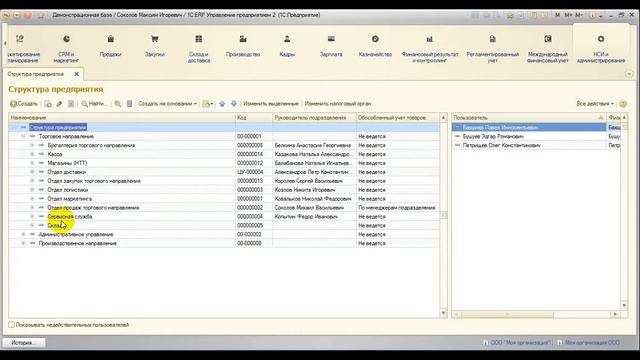
Task: Open the Кадры section
Action: (x=287, y=46)
